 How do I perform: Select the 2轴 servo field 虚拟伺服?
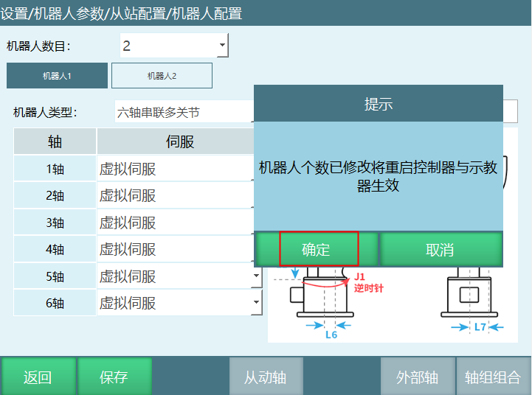coord(175,196)
